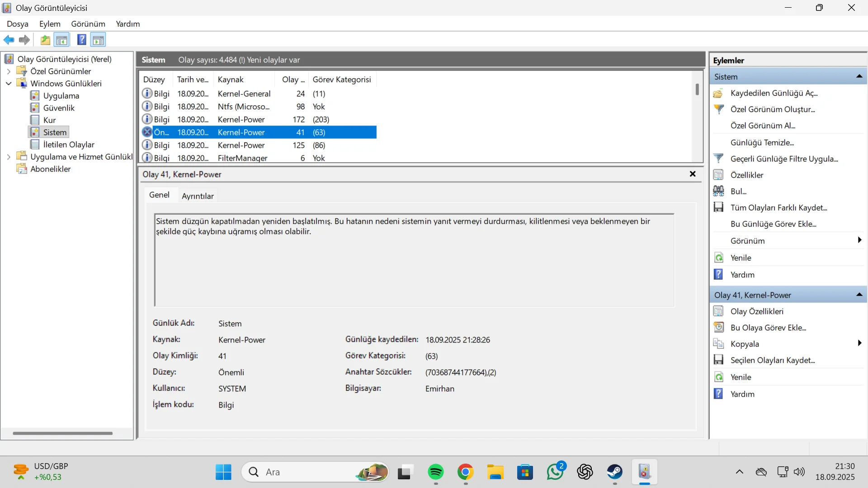
Task: Click the binoculars Bul icon
Action: 718,191
